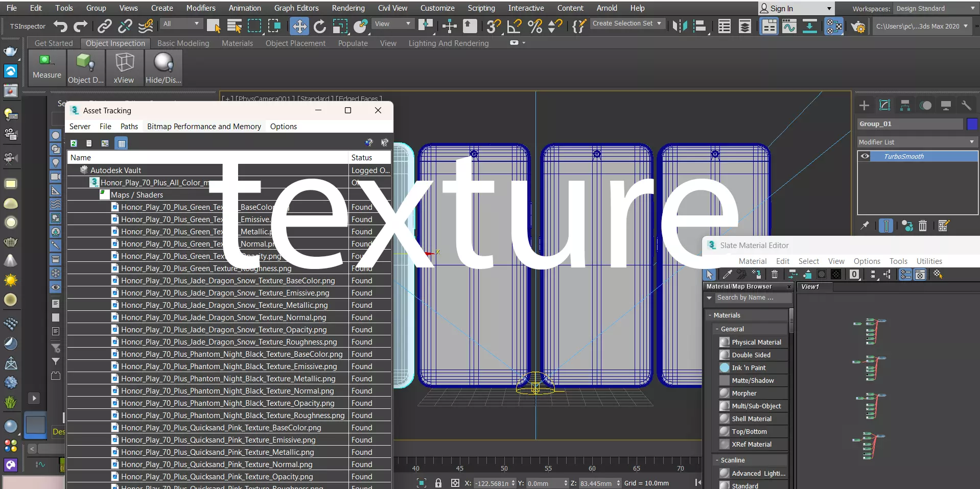Image resolution: width=980 pixels, height=489 pixels.
Task: Click the Mirror tool icon
Action: point(680,26)
